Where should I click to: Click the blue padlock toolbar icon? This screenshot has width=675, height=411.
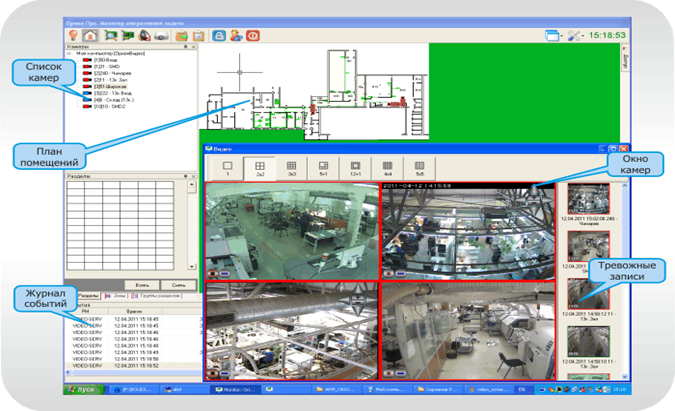(x=219, y=35)
